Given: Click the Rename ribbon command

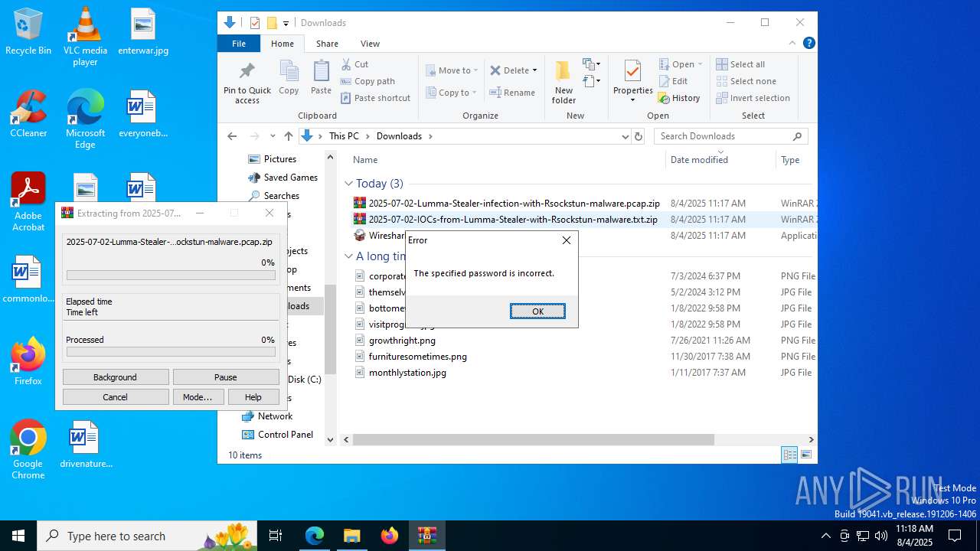Looking at the screenshot, I should coord(512,93).
